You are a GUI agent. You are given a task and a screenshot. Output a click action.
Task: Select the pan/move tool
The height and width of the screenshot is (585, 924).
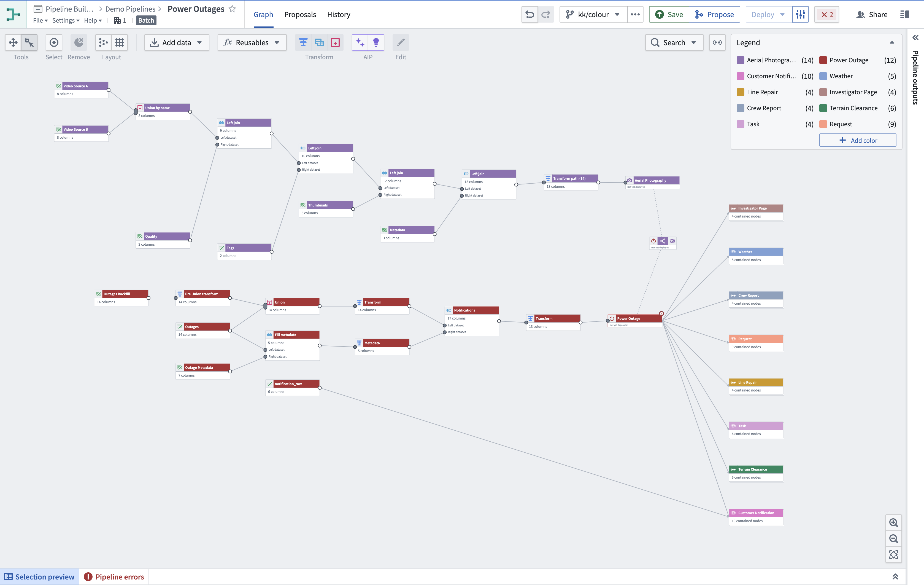click(x=13, y=43)
